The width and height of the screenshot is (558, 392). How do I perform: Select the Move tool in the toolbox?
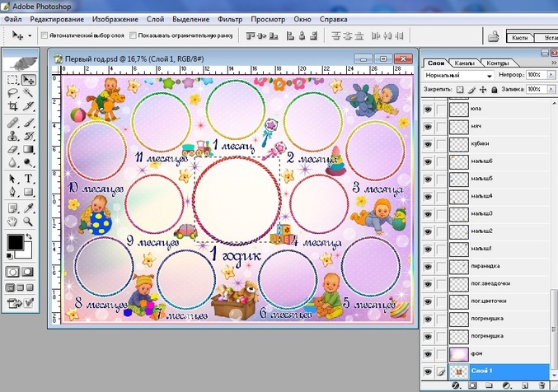coord(29,80)
